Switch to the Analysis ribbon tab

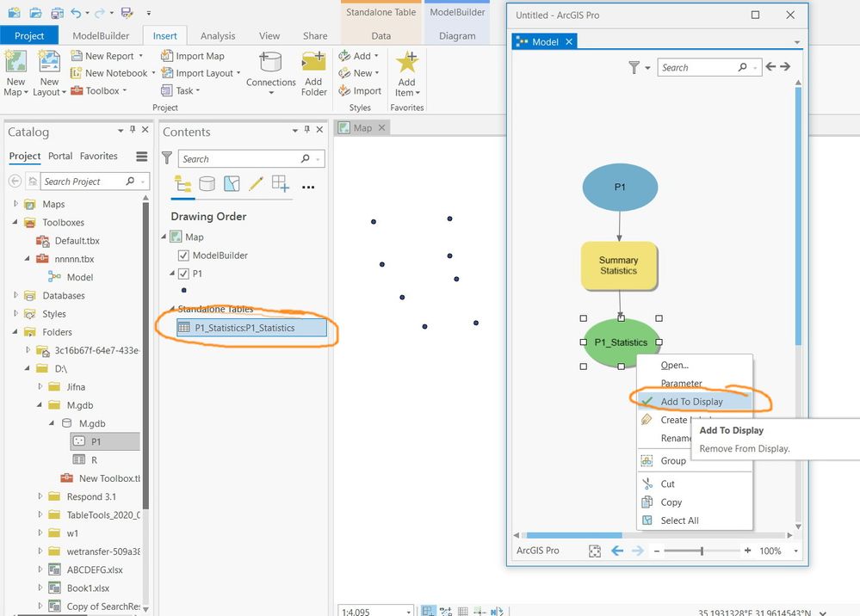218,35
